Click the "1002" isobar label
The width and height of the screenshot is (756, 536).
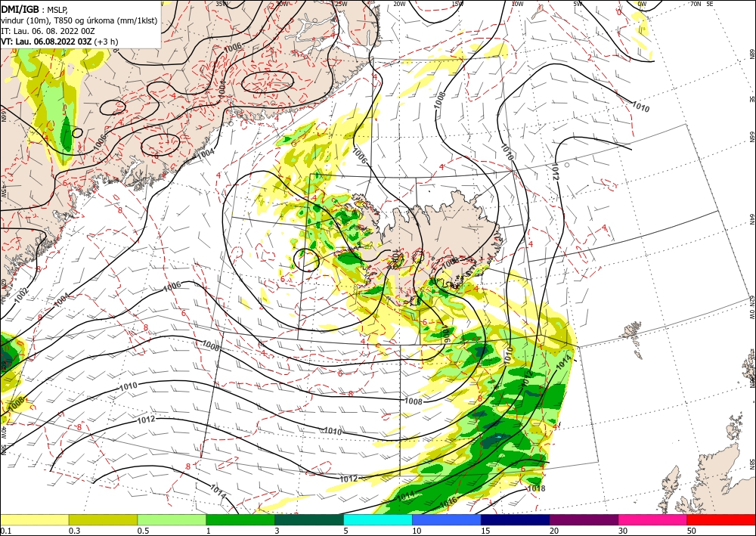pos(21,295)
